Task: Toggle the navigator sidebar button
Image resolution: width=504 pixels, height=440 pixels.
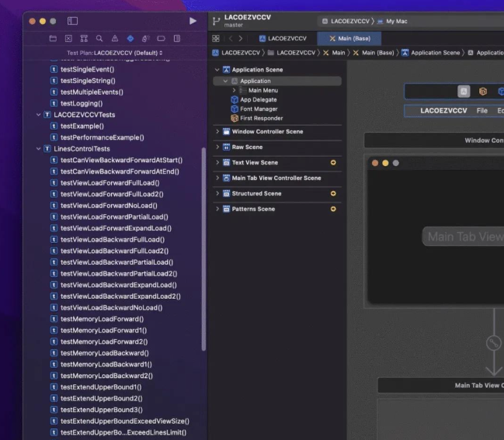Action: 72,21
